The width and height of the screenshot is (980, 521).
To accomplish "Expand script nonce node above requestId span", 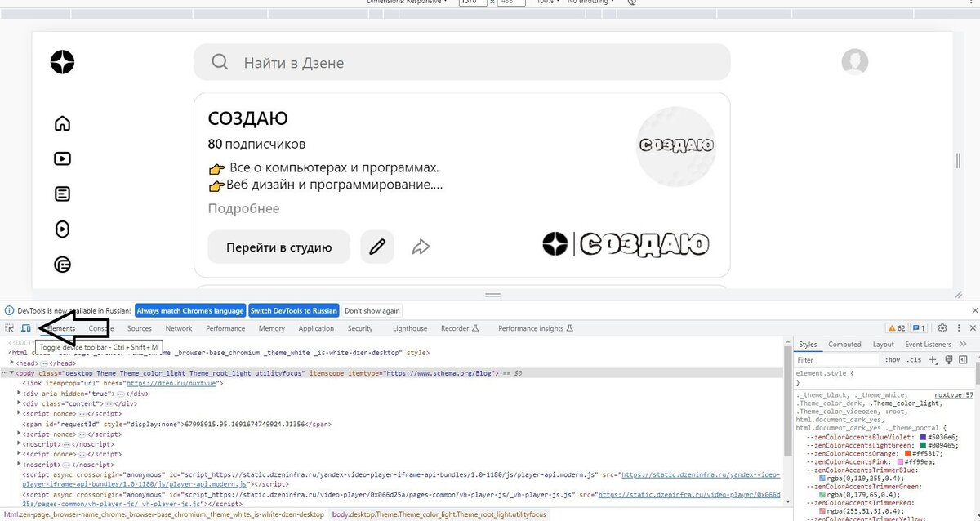I will click(20, 413).
